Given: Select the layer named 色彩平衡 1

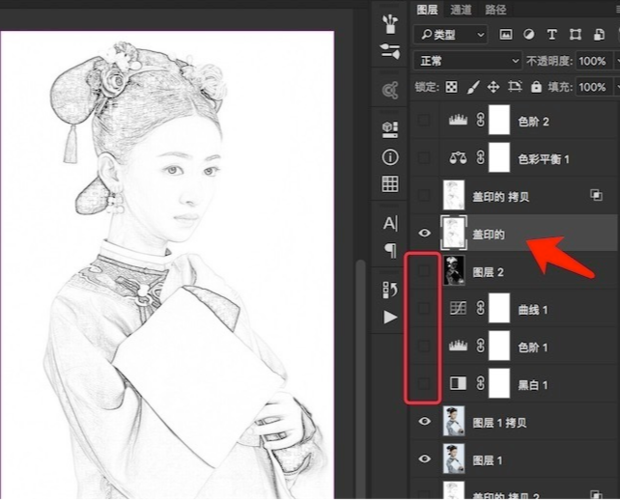Looking at the screenshot, I should 514,158.
